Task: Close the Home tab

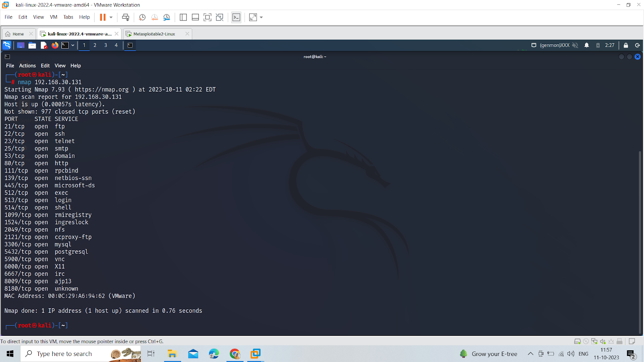Action: (x=31, y=34)
